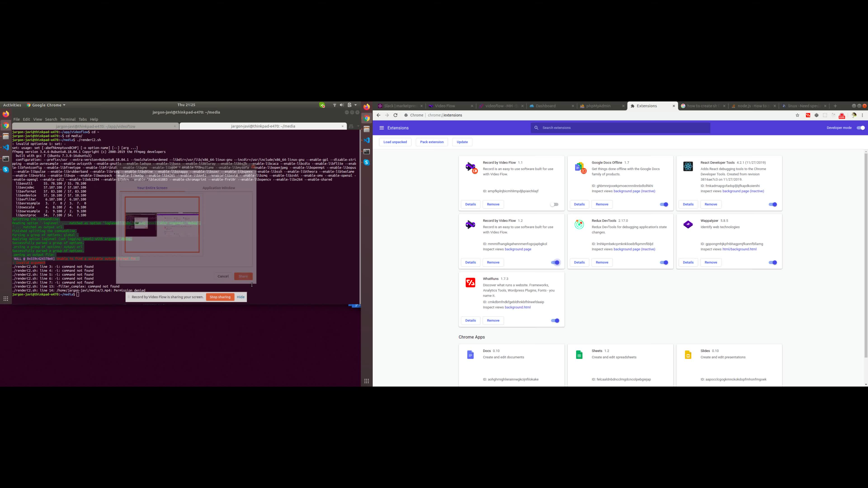
Task: Show Applications grid under the terminal-side dock
Action: pyautogui.click(x=6, y=299)
